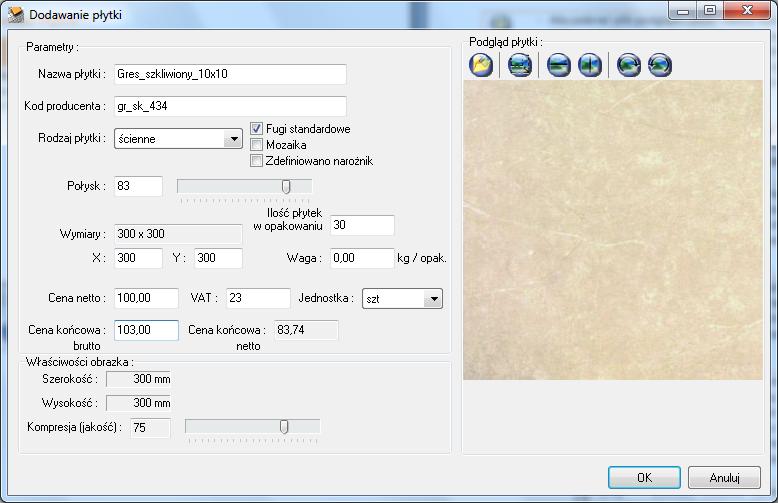
Task: Click the Połysk gloss slider handle
Action: pos(286,187)
